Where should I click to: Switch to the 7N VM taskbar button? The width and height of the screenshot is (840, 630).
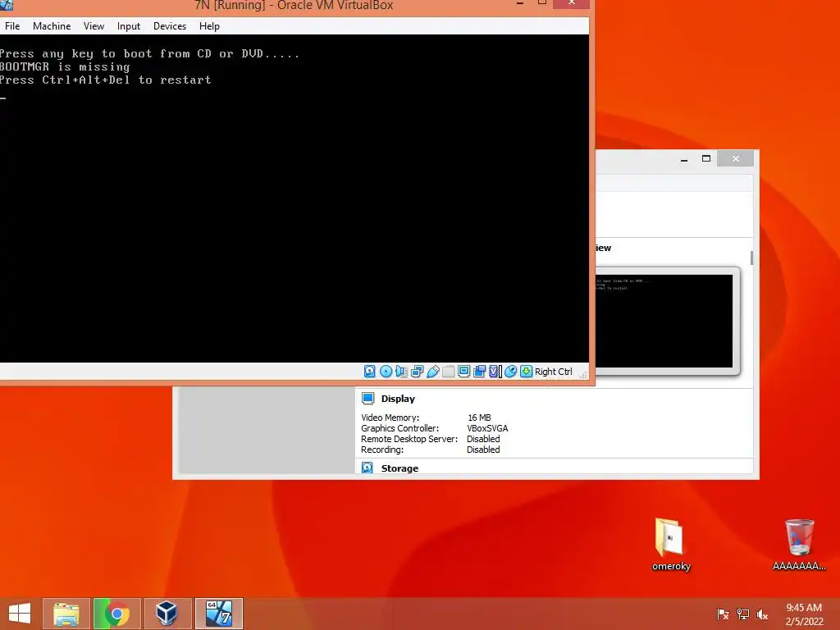coord(219,614)
